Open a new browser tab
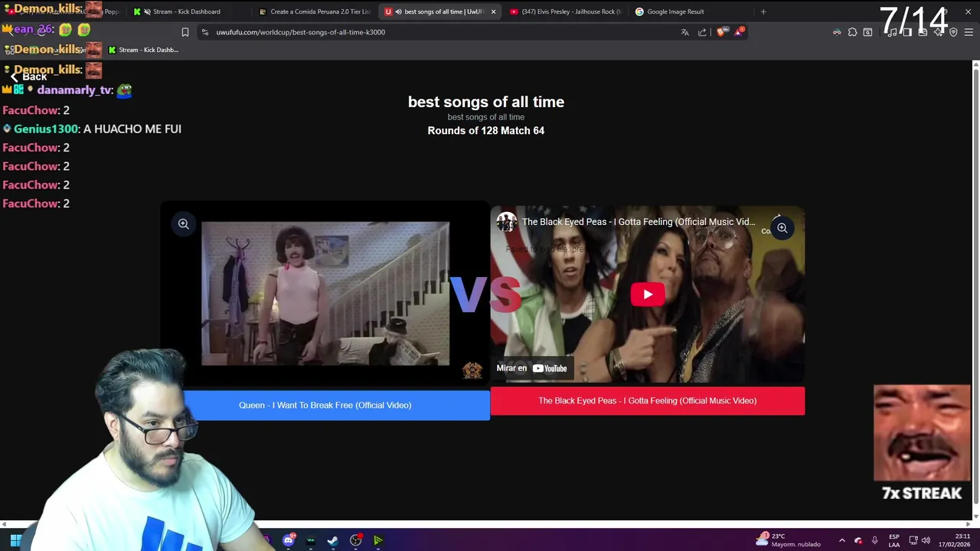Image resolution: width=980 pixels, height=551 pixels. point(763,11)
